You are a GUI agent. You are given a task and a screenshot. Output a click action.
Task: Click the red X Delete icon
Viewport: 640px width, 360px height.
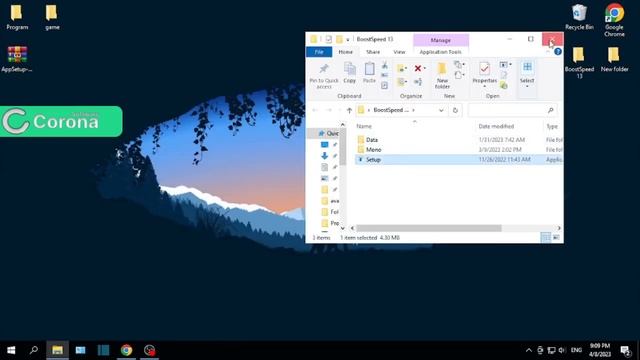(x=418, y=68)
